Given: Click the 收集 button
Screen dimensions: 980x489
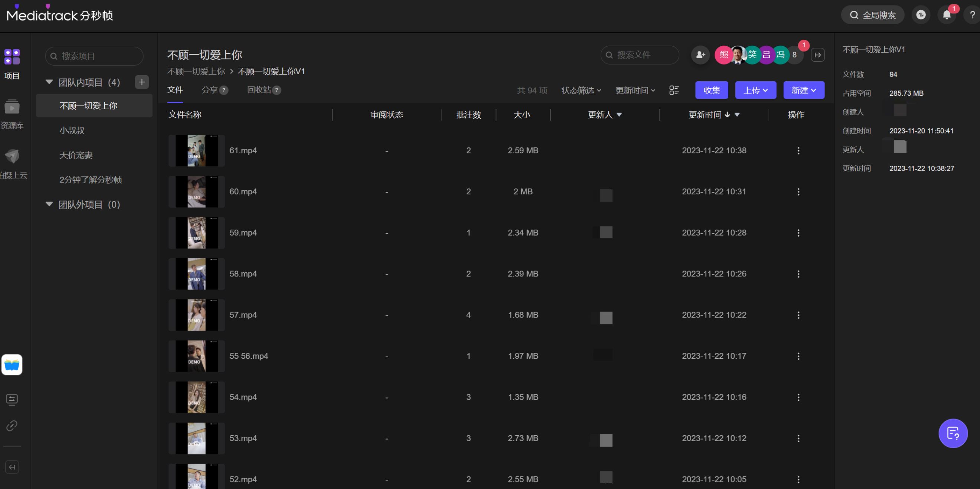Looking at the screenshot, I should click(711, 90).
